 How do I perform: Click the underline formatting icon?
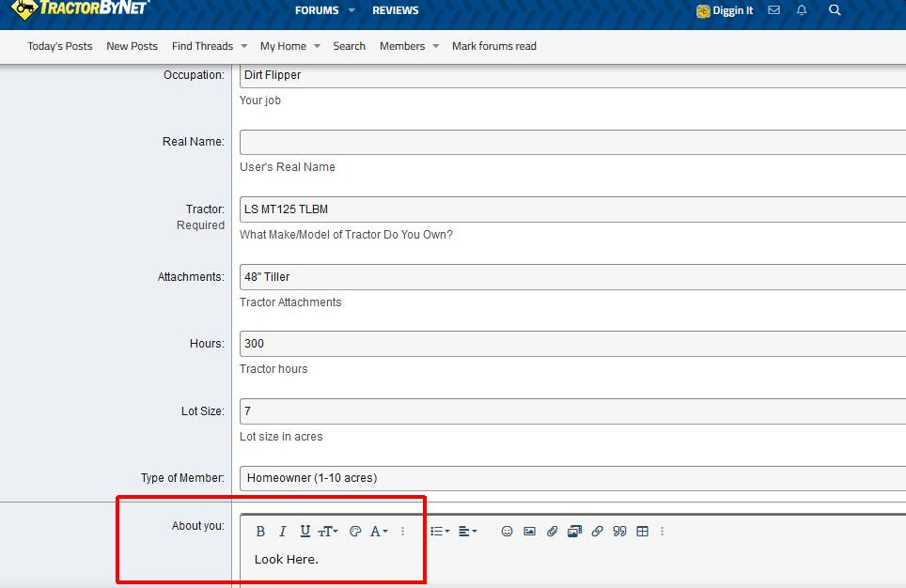(x=305, y=532)
